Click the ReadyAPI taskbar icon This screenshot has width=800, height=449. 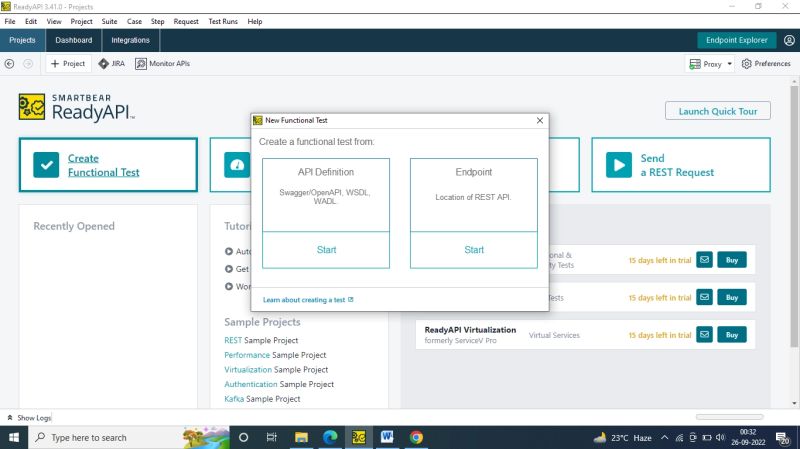point(359,438)
